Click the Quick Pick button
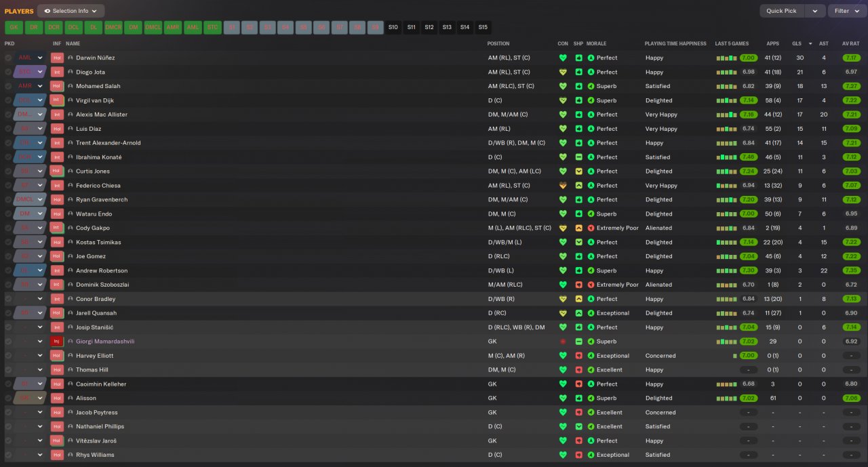 (782, 11)
